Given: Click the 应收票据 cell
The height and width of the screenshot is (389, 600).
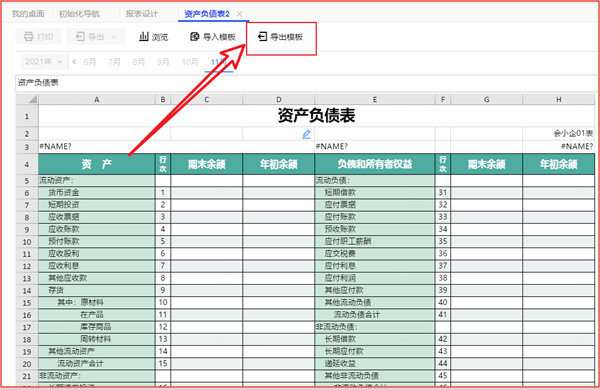Looking at the screenshot, I should coord(97,217).
